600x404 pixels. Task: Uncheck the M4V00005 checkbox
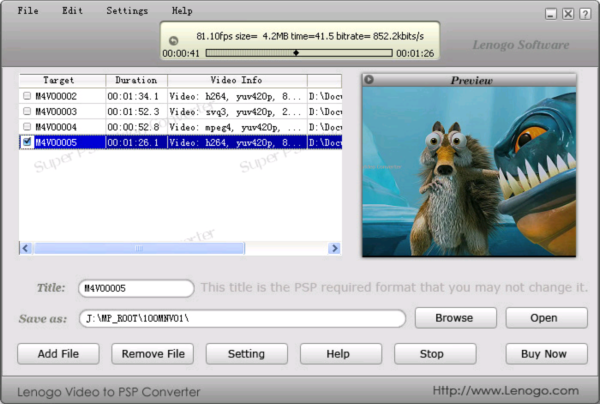27,143
